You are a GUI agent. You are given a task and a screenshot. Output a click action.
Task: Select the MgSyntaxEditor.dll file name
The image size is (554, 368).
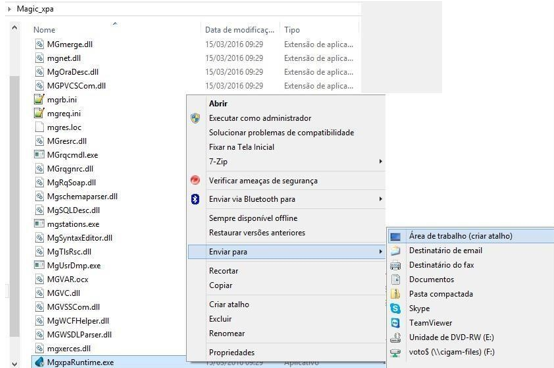[80, 238]
